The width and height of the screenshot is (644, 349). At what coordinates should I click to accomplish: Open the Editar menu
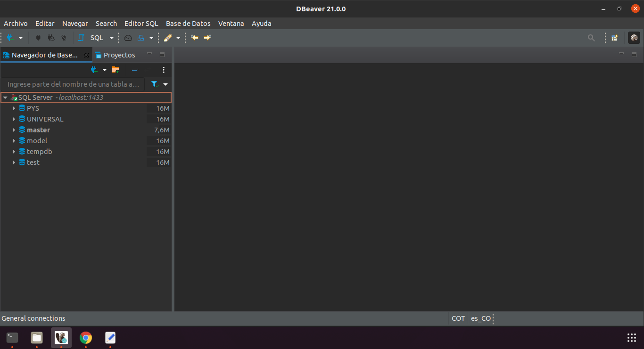click(x=45, y=24)
